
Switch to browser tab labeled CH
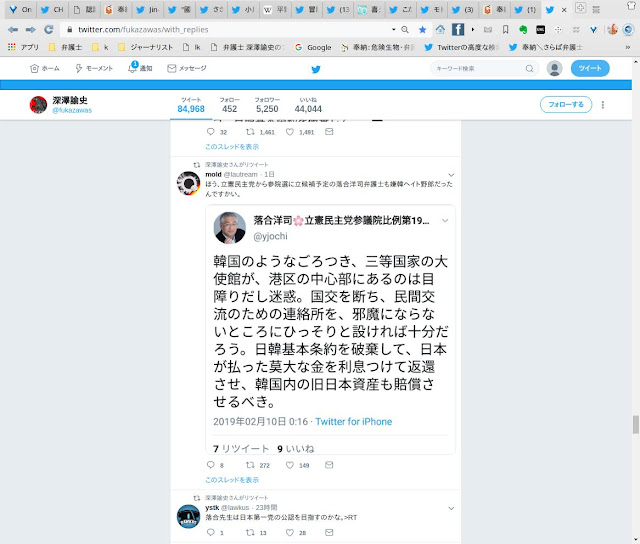tap(52, 9)
